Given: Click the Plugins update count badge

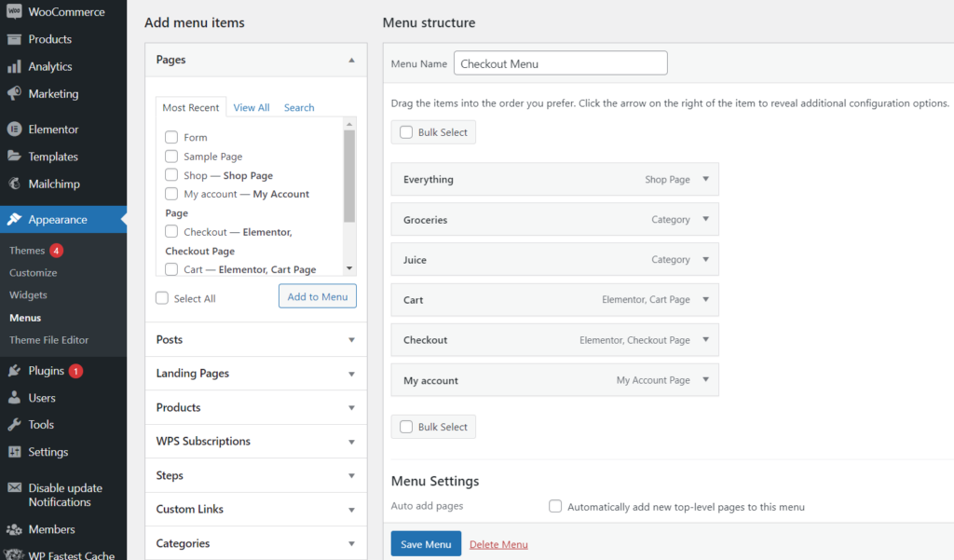Looking at the screenshot, I should point(75,371).
